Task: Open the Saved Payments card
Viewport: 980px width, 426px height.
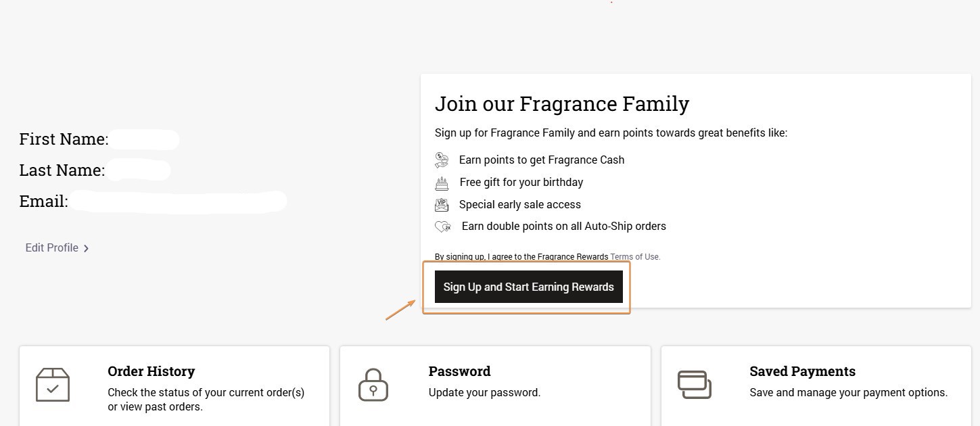Action: pos(816,385)
